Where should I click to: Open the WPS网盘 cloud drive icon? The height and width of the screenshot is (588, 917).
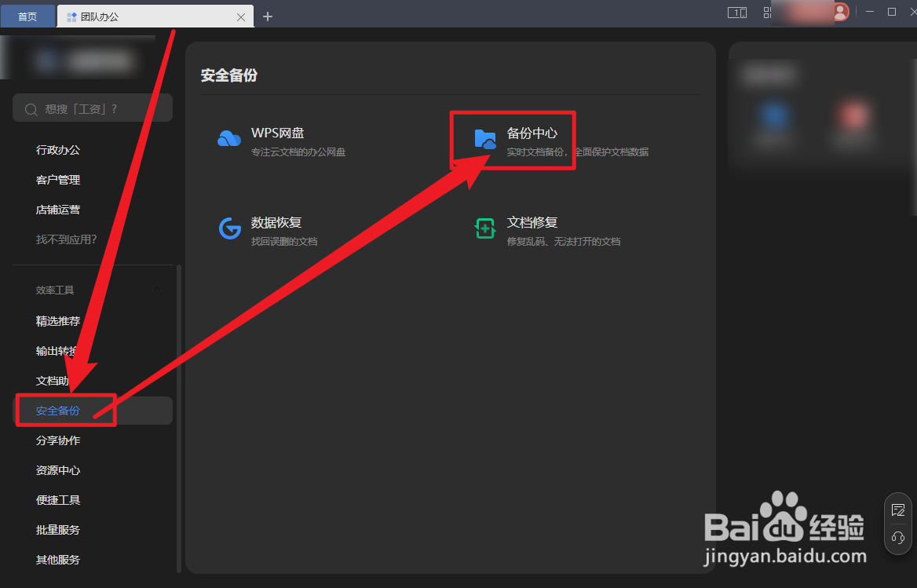tap(228, 137)
